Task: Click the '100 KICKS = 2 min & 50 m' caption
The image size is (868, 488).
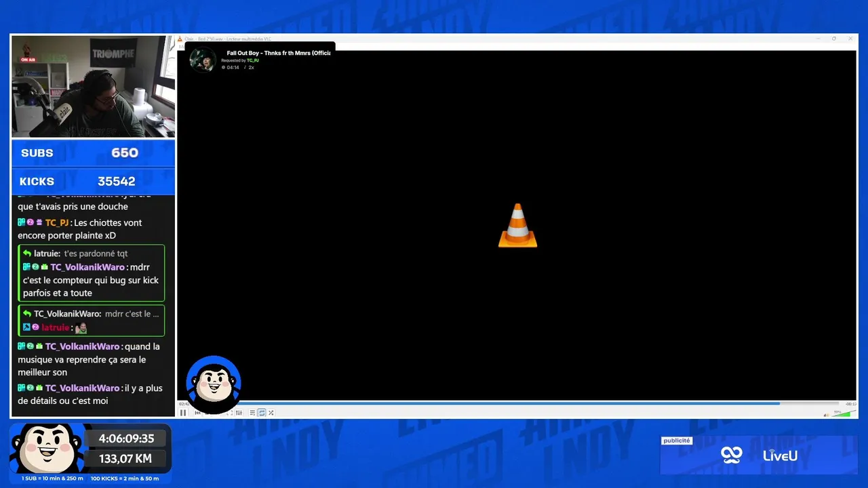Action: [125, 479]
